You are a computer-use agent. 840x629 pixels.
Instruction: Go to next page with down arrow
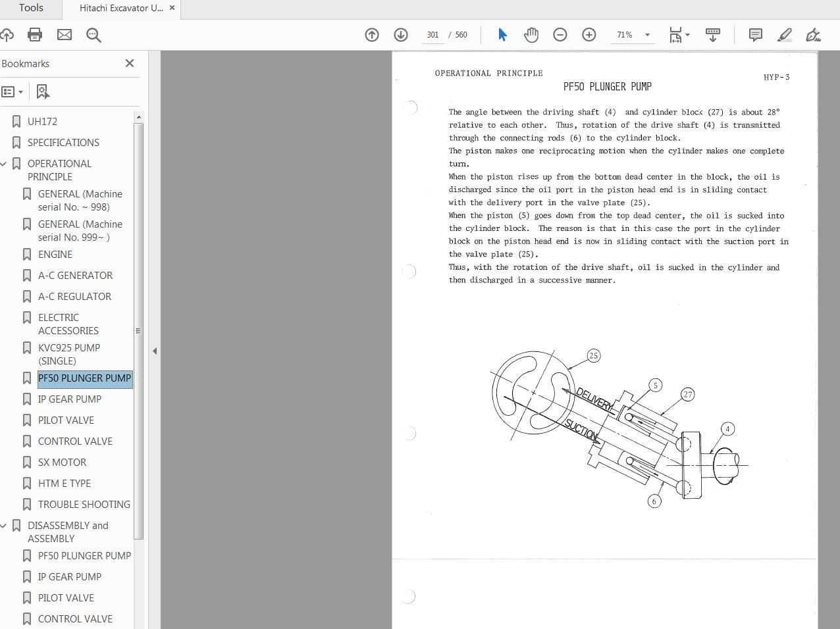click(x=401, y=34)
